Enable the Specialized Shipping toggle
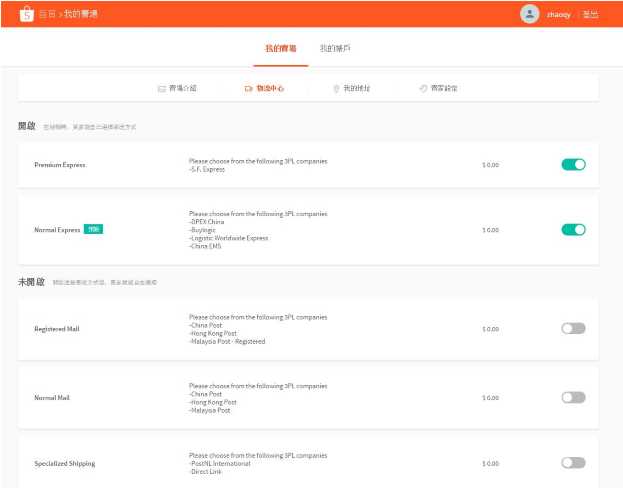Viewport: 623px width, 488px height. (573, 462)
